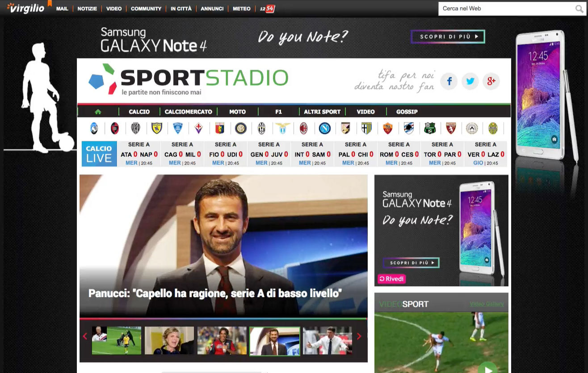Select NOTIZIE in the Virgilio top bar
This screenshot has height=373, width=588.
tap(87, 8)
